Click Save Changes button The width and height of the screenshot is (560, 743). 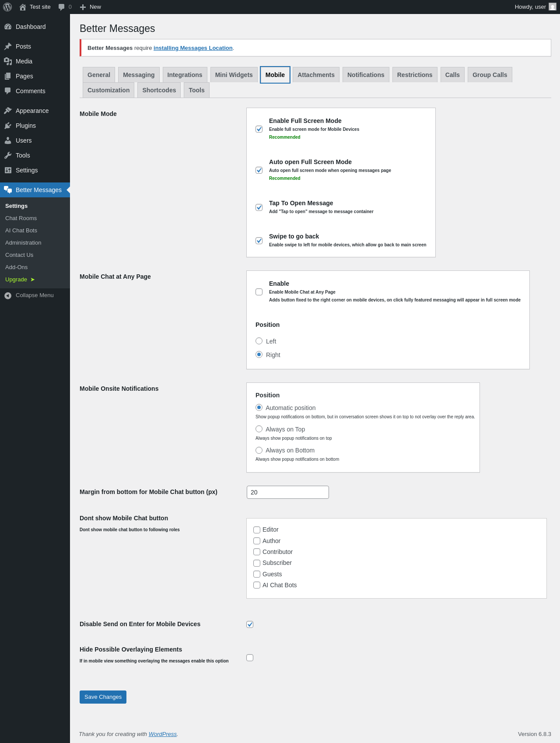tap(103, 697)
